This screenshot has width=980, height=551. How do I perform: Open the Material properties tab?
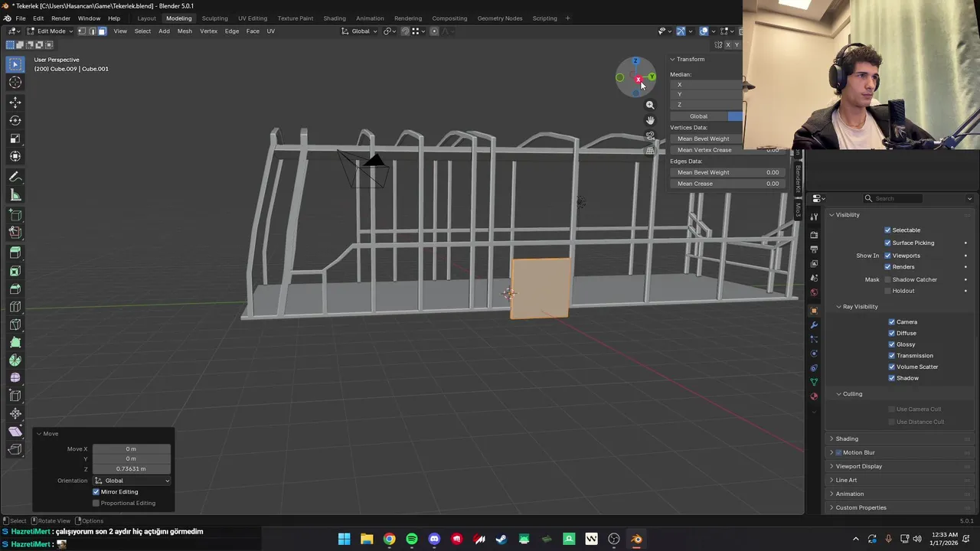pyautogui.click(x=814, y=396)
